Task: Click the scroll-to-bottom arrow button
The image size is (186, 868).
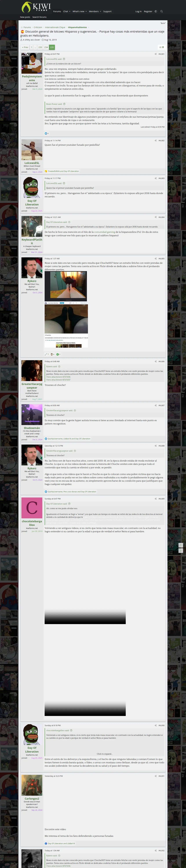Action: (x=181, y=551)
